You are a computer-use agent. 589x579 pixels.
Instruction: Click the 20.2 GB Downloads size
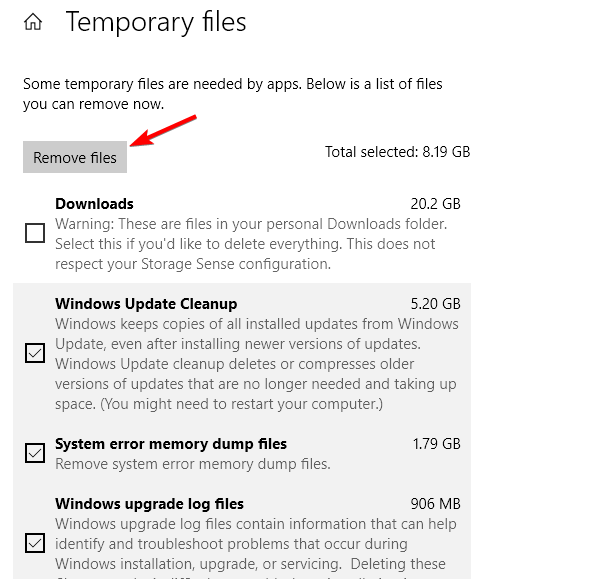435,204
